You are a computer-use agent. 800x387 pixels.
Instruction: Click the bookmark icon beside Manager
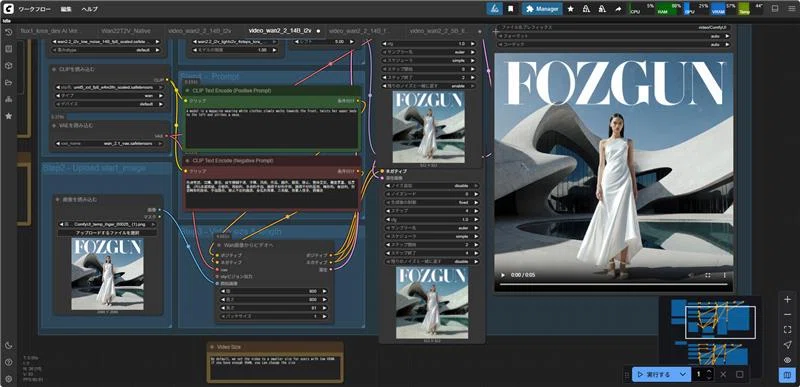coord(510,9)
